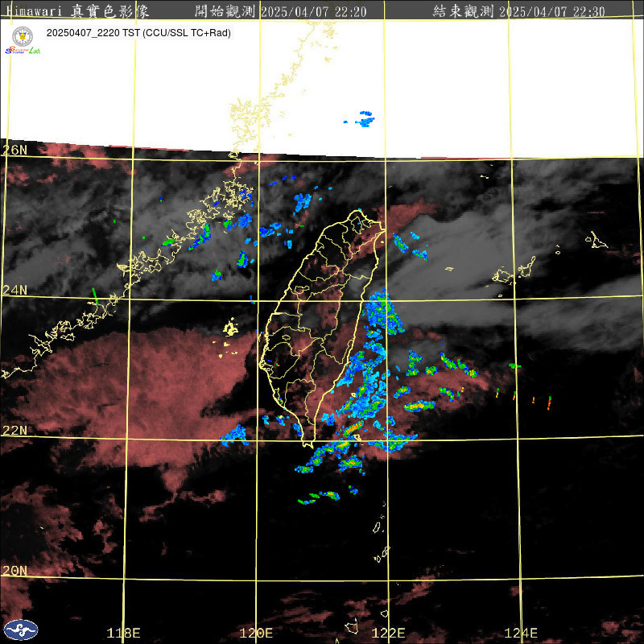The image size is (644, 644).
Task: Click the 118E longitude label
Action: (124, 634)
